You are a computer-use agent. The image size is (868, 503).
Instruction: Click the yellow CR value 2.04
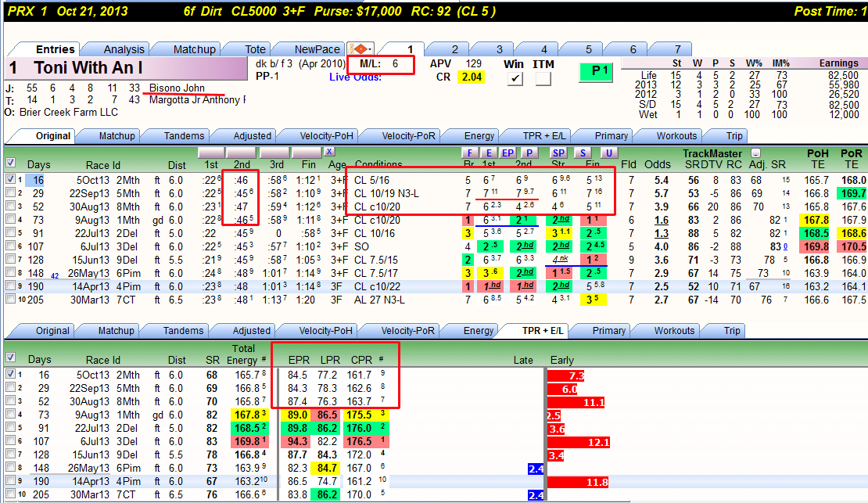[472, 77]
